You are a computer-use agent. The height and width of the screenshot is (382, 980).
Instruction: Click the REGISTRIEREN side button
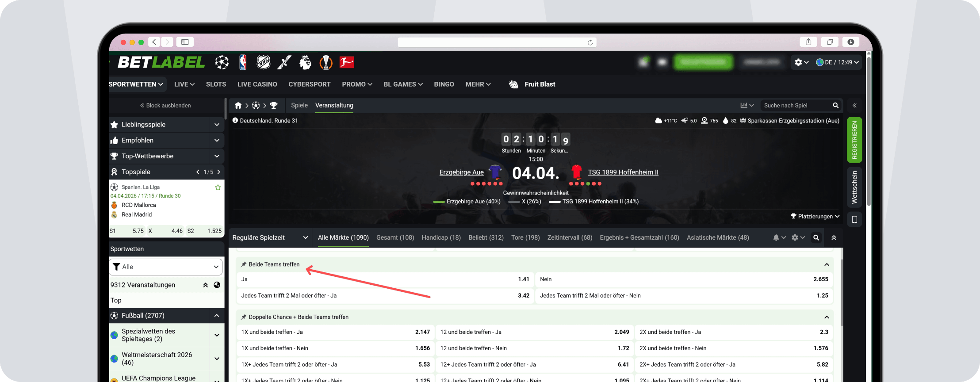854,140
